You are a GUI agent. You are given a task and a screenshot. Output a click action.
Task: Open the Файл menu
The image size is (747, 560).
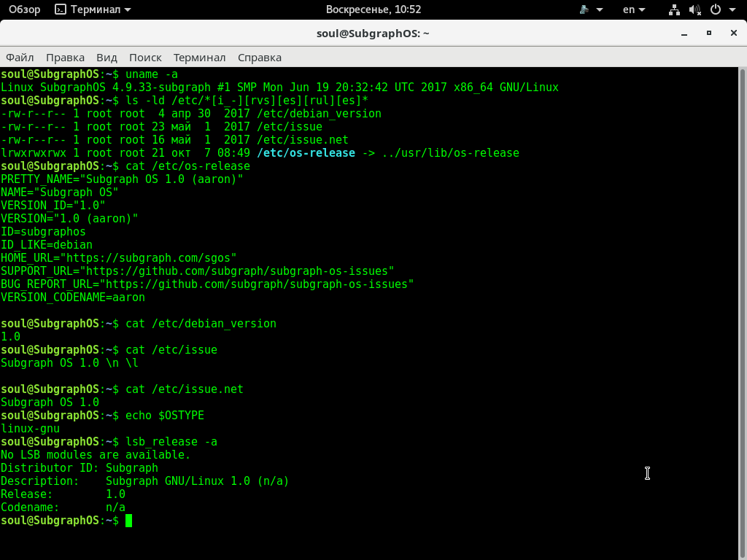click(x=20, y=58)
